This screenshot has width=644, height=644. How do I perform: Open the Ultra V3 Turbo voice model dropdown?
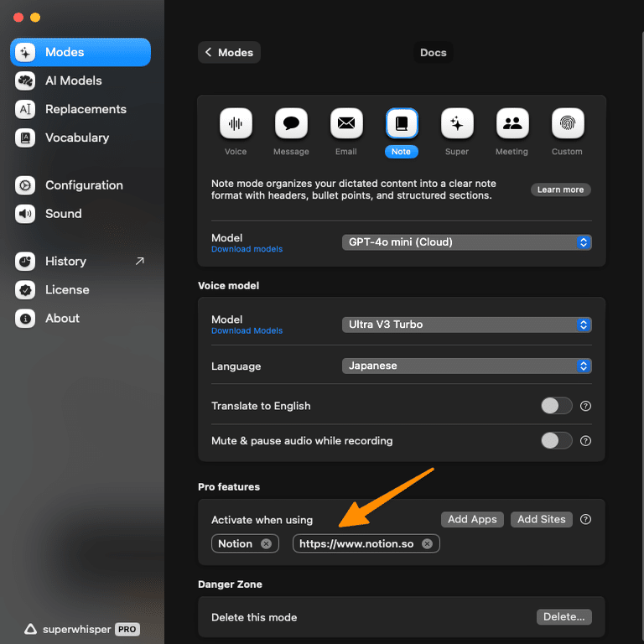(466, 325)
